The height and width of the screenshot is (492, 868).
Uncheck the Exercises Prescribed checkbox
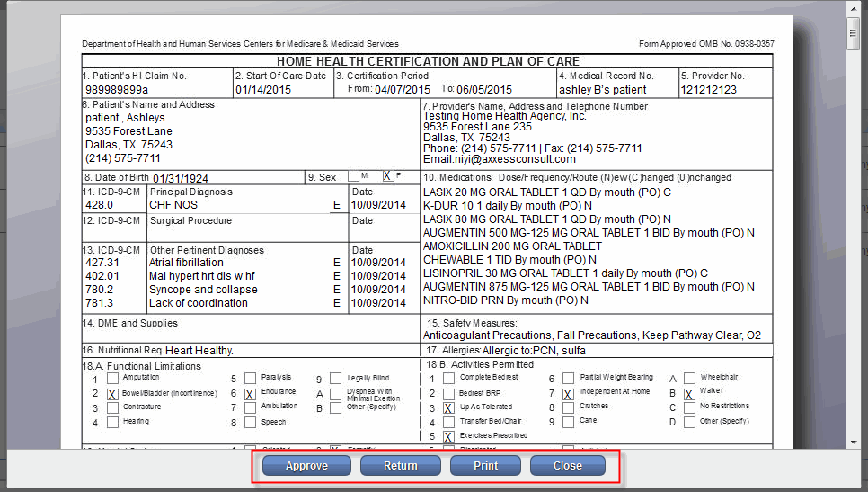coord(447,437)
